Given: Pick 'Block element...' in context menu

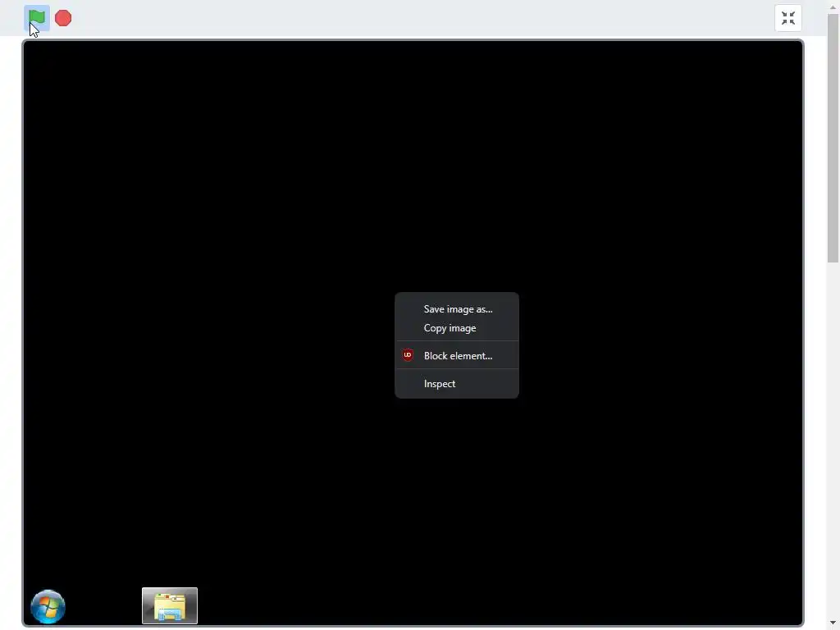Looking at the screenshot, I should click(456, 356).
